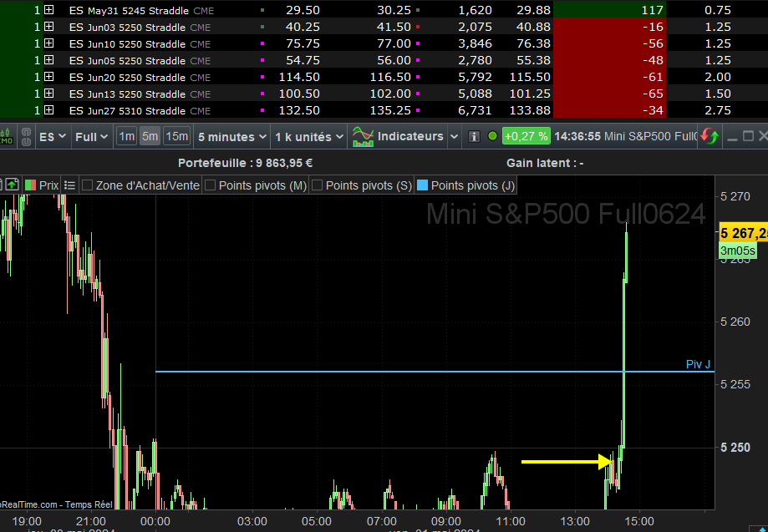This screenshot has height=532, width=768.
Task: Click the info 'i' icon in chart toolbar
Action: point(474,136)
